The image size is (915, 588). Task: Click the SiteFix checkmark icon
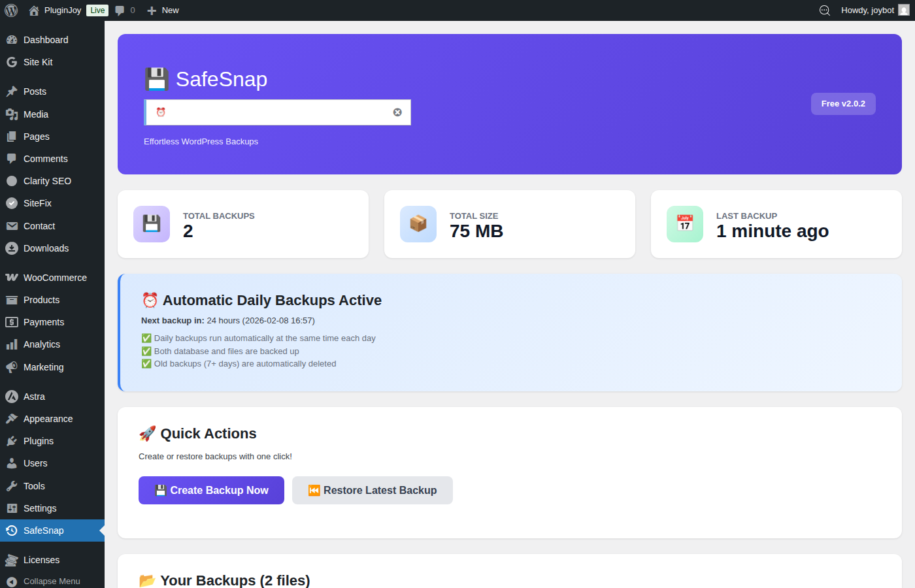point(12,203)
